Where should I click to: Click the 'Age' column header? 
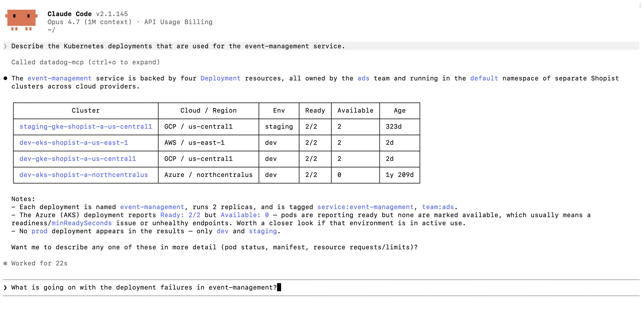click(400, 110)
